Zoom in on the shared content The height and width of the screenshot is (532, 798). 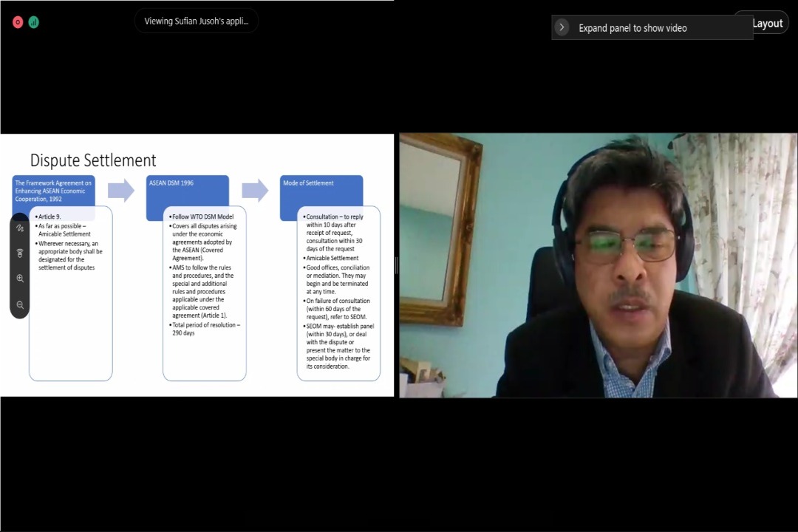point(20,279)
